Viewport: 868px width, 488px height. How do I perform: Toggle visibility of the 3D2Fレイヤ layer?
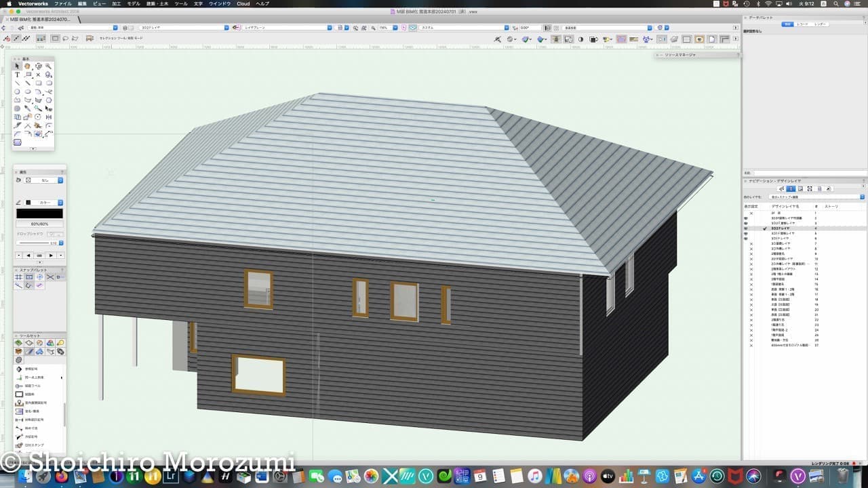tap(746, 228)
